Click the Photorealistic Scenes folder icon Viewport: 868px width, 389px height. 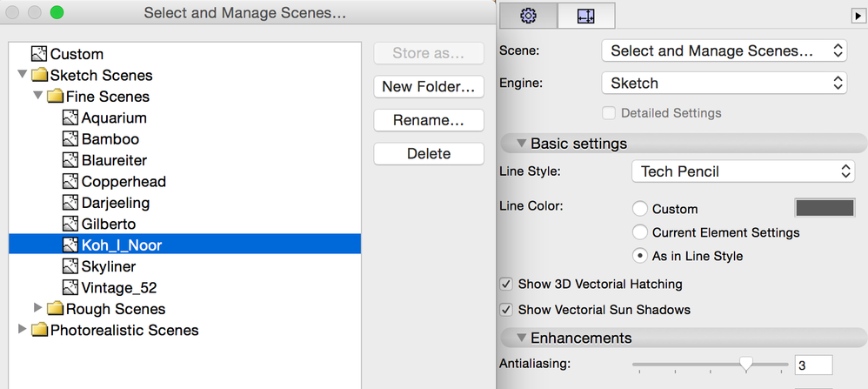click(39, 331)
